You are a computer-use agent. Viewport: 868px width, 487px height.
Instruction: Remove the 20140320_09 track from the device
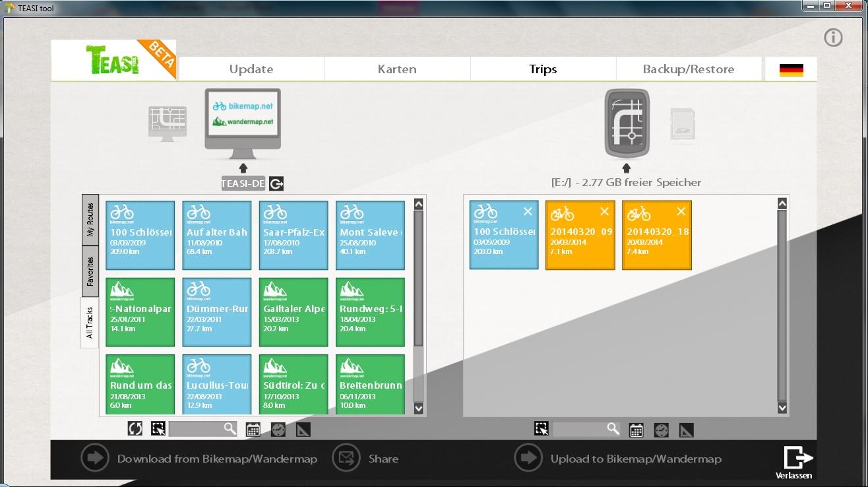[x=604, y=211]
